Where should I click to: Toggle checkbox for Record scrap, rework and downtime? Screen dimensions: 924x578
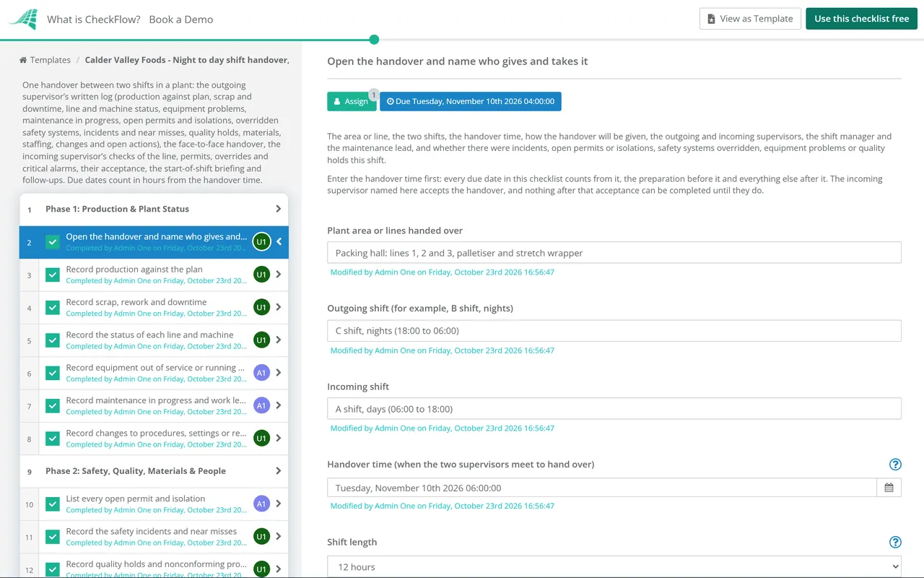[53, 307]
